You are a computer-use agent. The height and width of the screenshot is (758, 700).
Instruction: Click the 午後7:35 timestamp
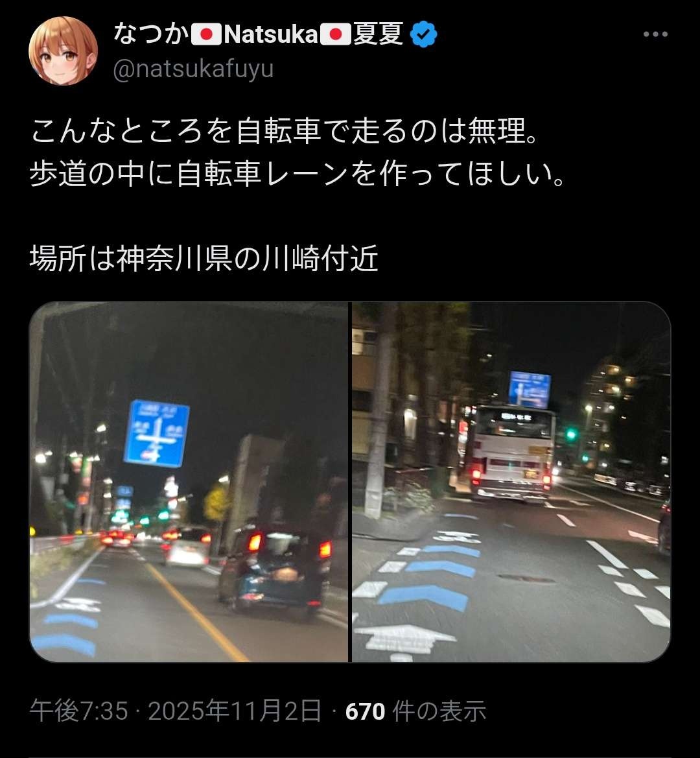point(78,711)
